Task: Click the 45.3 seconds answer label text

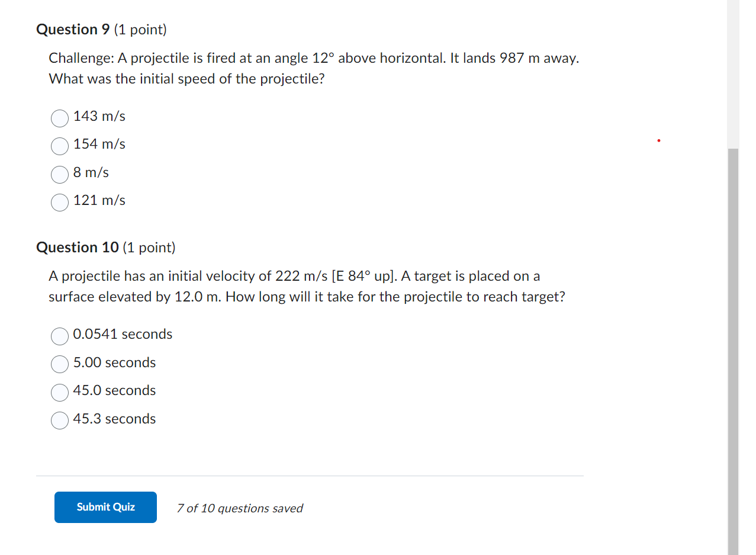Action: coord(114,419)
